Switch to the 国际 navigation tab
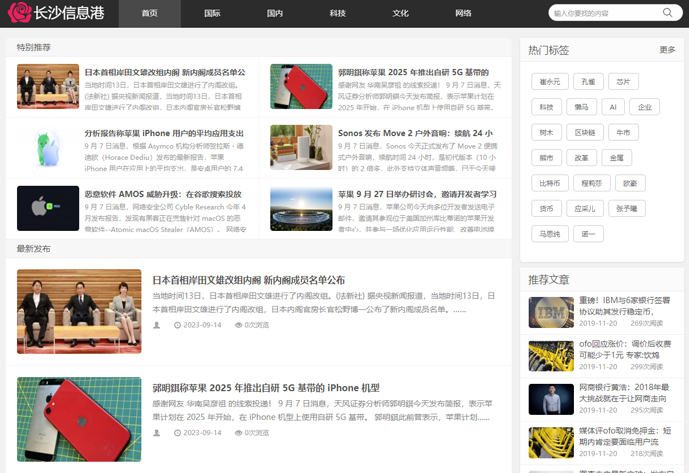The width and height of the screenshot is (689, 473). [x=212, y=14]
